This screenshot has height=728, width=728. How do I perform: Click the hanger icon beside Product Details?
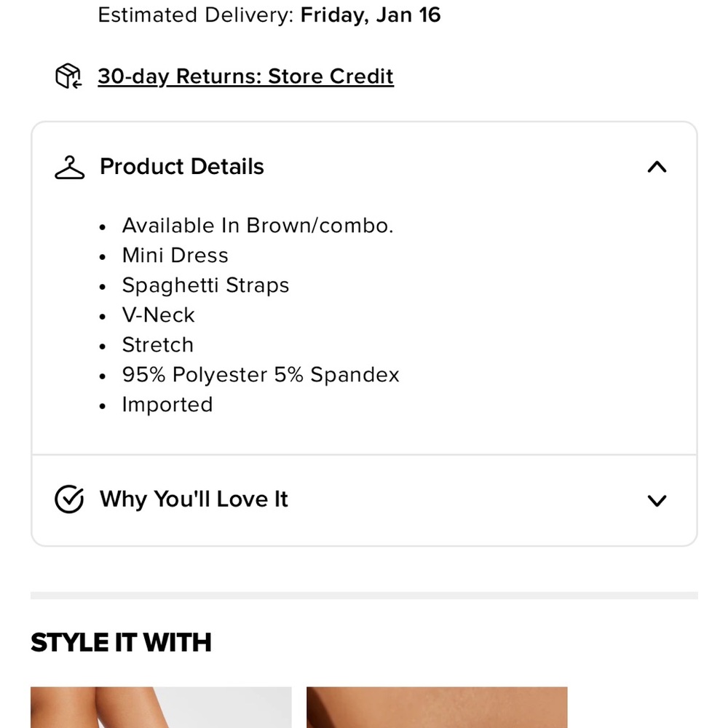pos(70,167)
